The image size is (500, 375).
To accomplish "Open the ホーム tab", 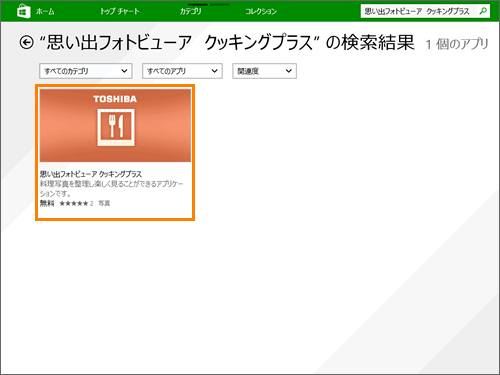I will (45, 11).
